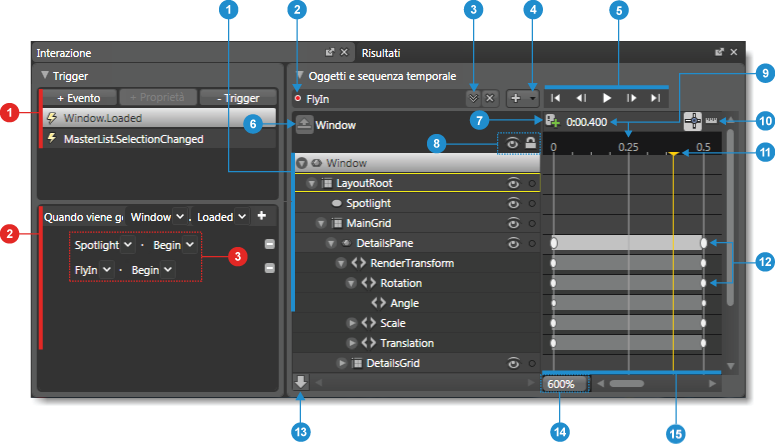Lock the DetailsPane element
Image resolution: width=775 pixels, height=444 pixels.
pyautogui.click(x=532, y=243)
